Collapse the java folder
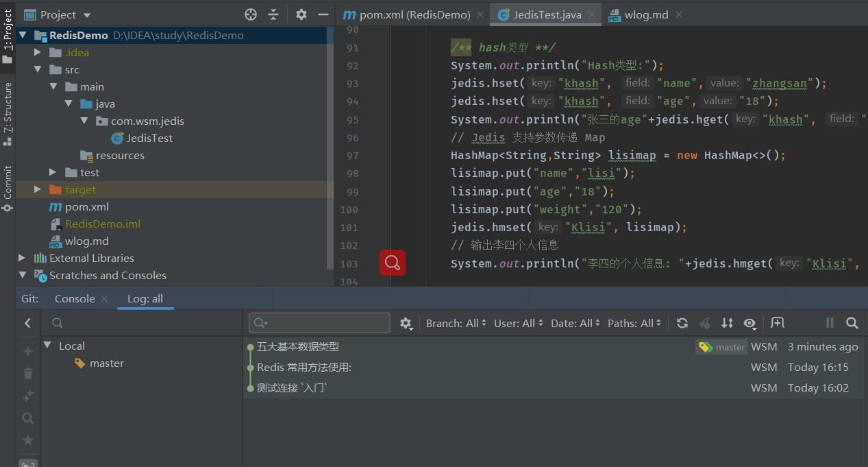868x467 pixels. click(x=69, y=104)
